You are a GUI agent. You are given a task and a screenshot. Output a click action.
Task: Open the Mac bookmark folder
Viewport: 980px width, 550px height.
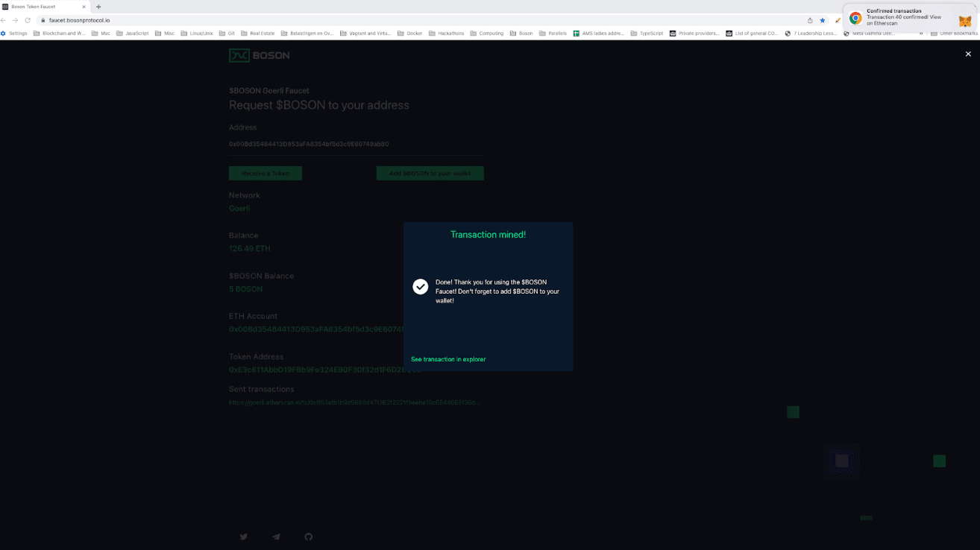[101, 34]
